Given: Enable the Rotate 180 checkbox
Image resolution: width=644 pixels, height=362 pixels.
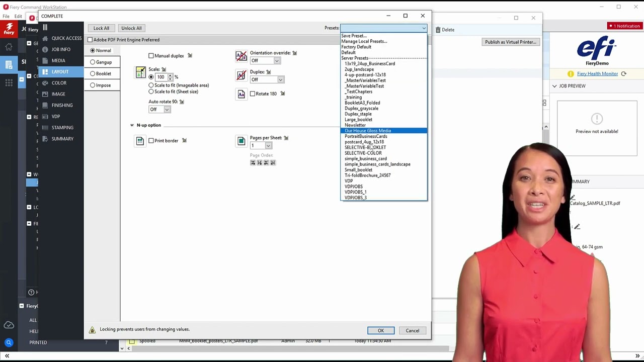Looking at the screenshot, I should tap(253, 94).
